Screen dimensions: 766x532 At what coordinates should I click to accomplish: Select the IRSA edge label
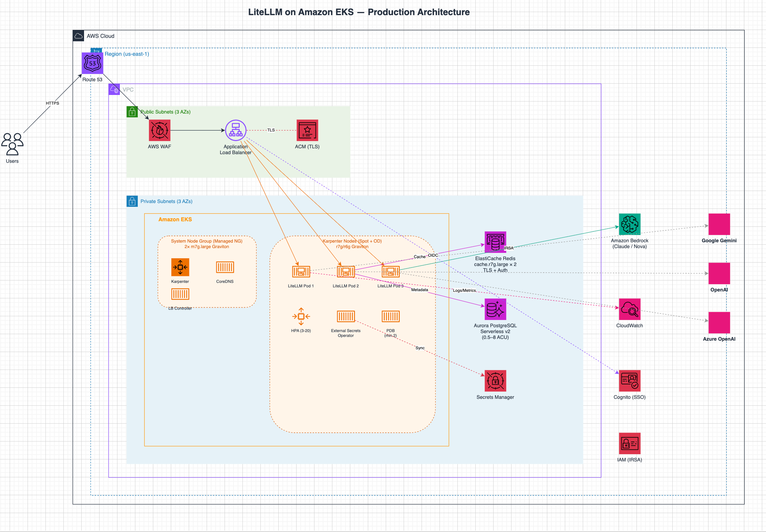coord(509,248)
